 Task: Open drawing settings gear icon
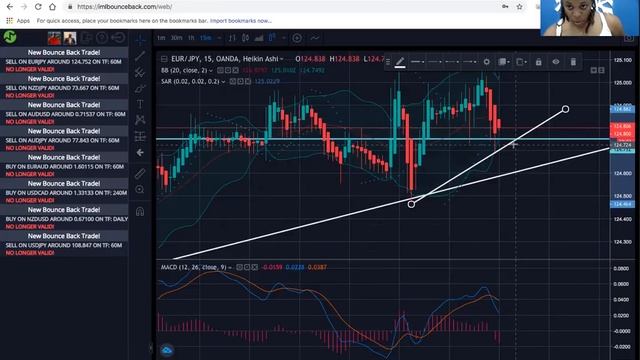coord(487,62)
